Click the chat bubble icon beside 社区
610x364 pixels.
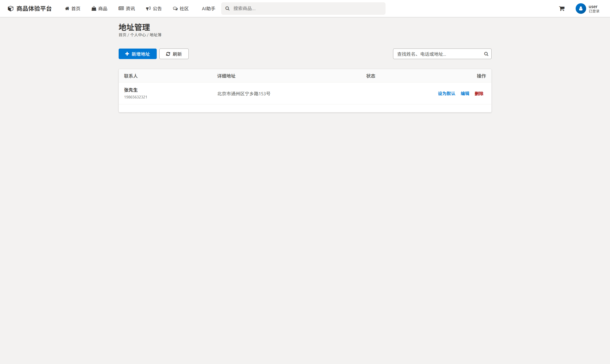pos(175,8)
